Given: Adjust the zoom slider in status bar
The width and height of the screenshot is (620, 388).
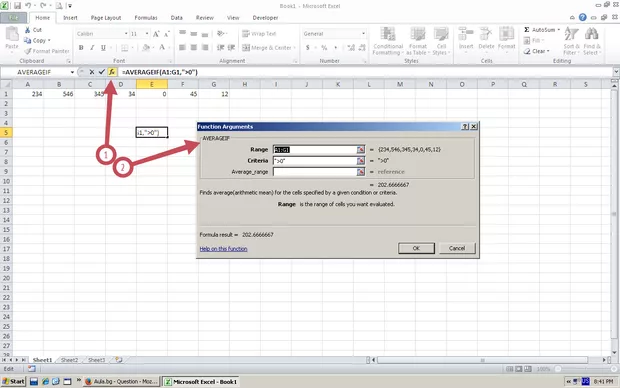Looking at the screenshot, I should pyautogui.click(x=558, y=369).
